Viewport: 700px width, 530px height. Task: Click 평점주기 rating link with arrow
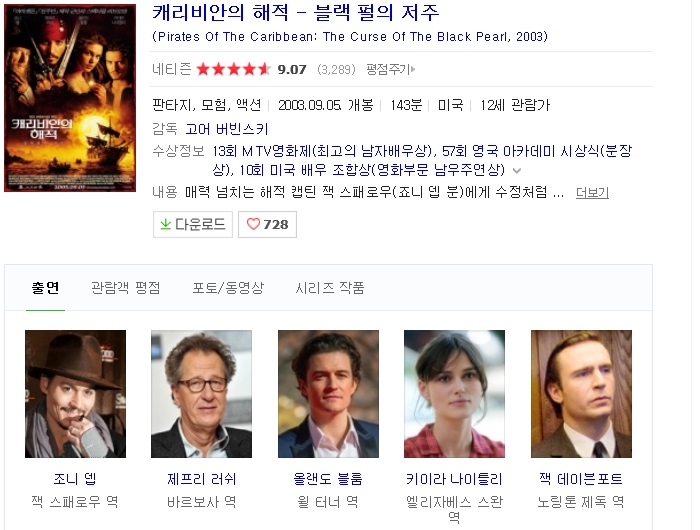[391, 69]
